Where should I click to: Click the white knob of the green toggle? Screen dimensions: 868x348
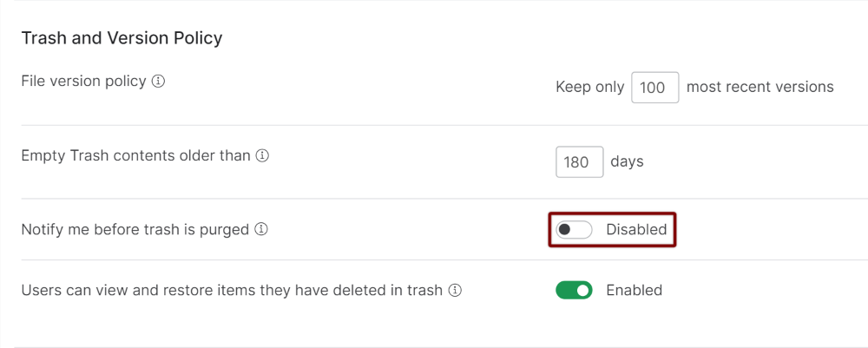click(x=583, y=290)
